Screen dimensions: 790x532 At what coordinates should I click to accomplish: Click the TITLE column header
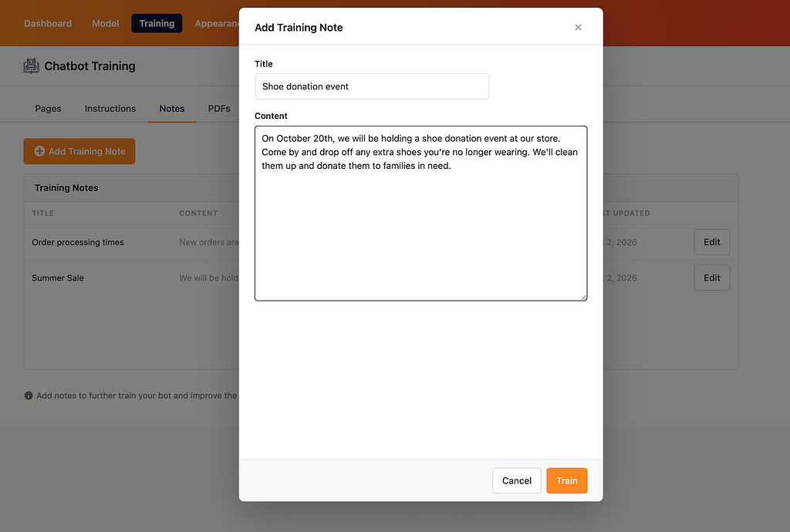(x=43, y=214)
